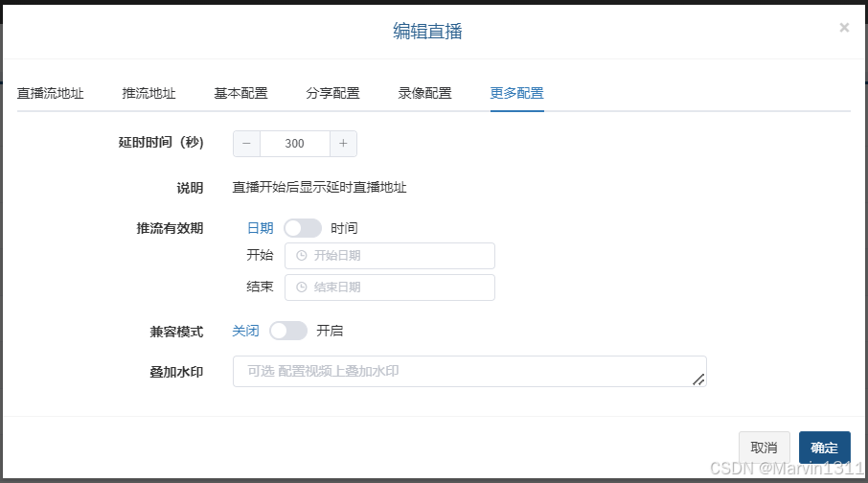Click the 推流有效期 label
The width and height of the screenshot is (868, 483).
170,228
